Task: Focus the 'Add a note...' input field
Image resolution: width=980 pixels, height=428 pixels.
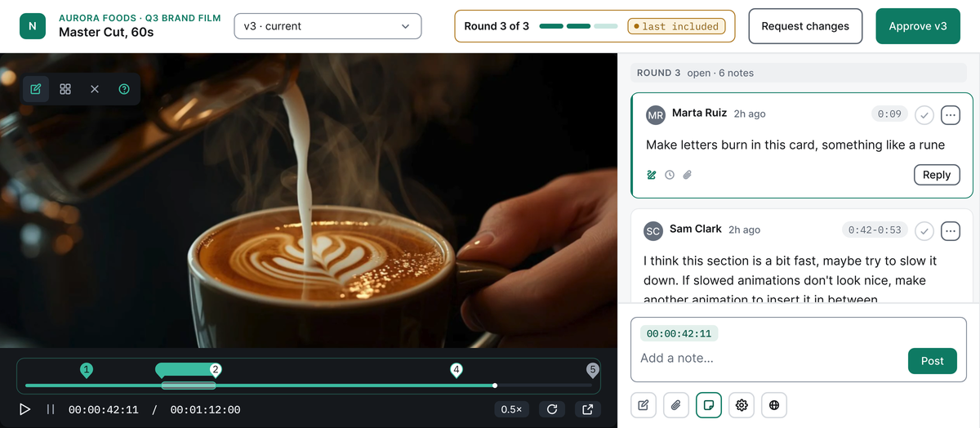Action: click(x=769, y=358)
